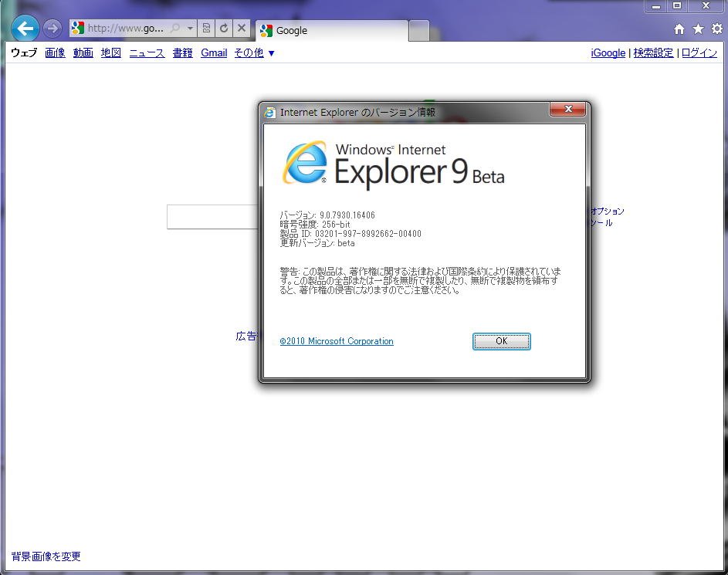Open the Gmail link
The image size is (728, 575).
point(214,53)
